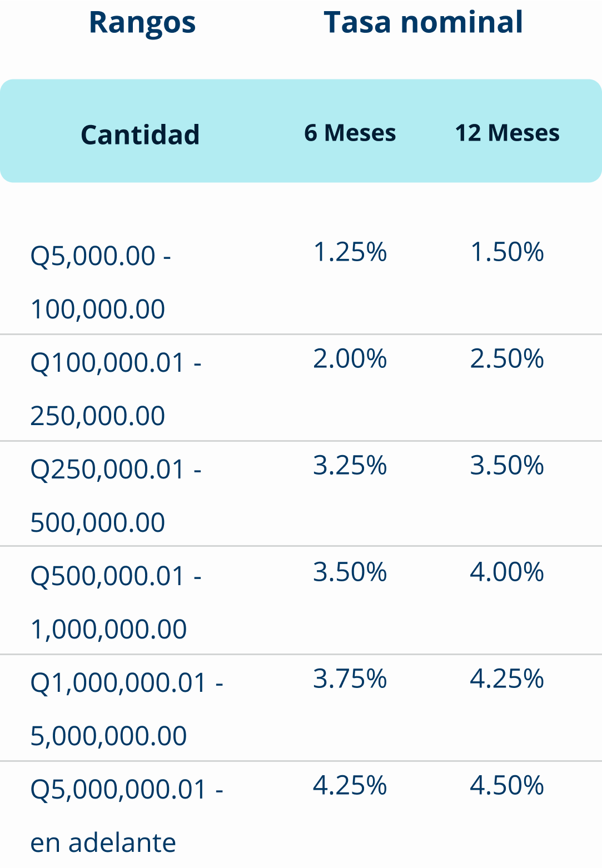Select the 3.75% six-month rate
Viewport: 602px width, 868px height.
(x=350, y=679)
